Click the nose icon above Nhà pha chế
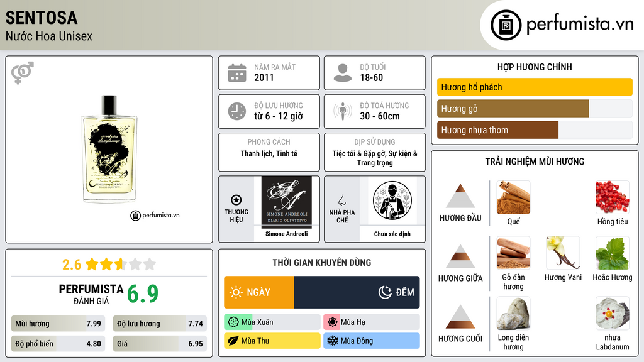Image resolution: width=644 pixels, height=362 pixels. tap(341, 200)
